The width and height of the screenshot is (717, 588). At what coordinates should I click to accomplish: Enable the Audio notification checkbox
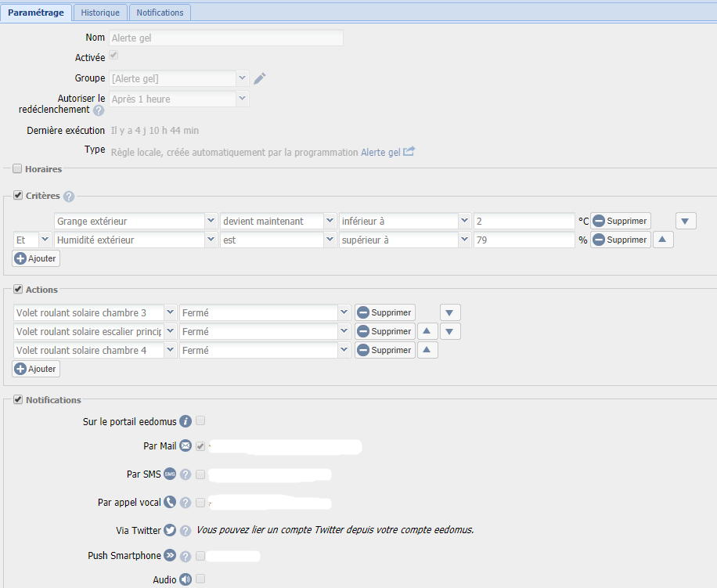click(200, 579)
